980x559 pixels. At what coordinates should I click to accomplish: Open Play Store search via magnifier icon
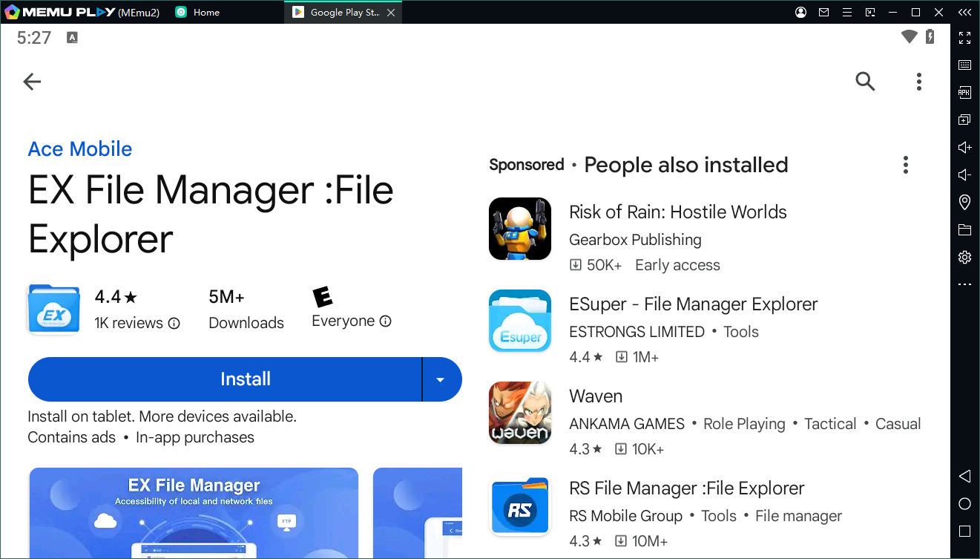(x=865, y=82)
